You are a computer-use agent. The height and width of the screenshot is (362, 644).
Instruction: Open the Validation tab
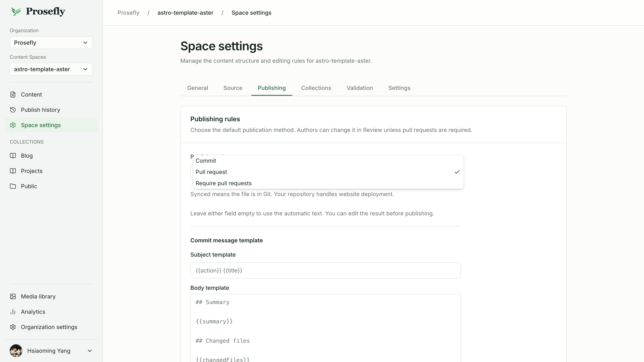coord(359,88)
